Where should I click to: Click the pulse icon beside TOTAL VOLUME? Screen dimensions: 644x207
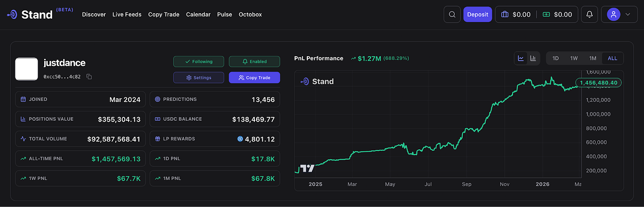coord(23,139)
